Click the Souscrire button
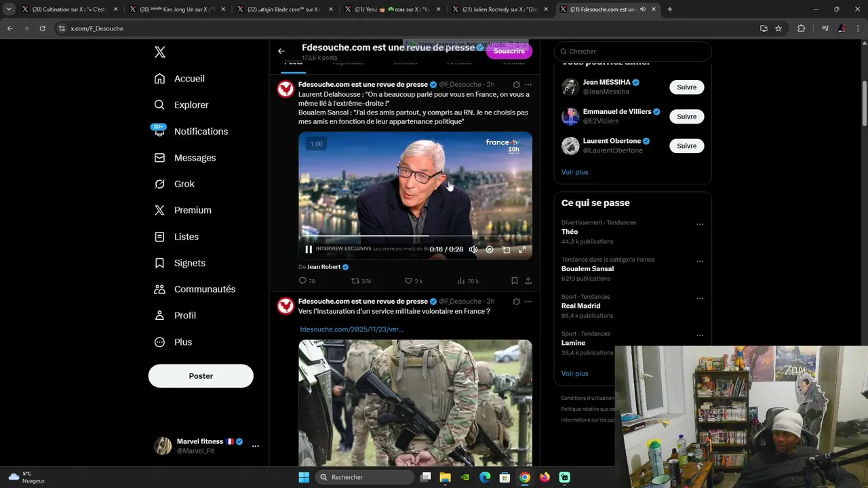The height and width of the screenshot is (488, 868). (509, 51)
